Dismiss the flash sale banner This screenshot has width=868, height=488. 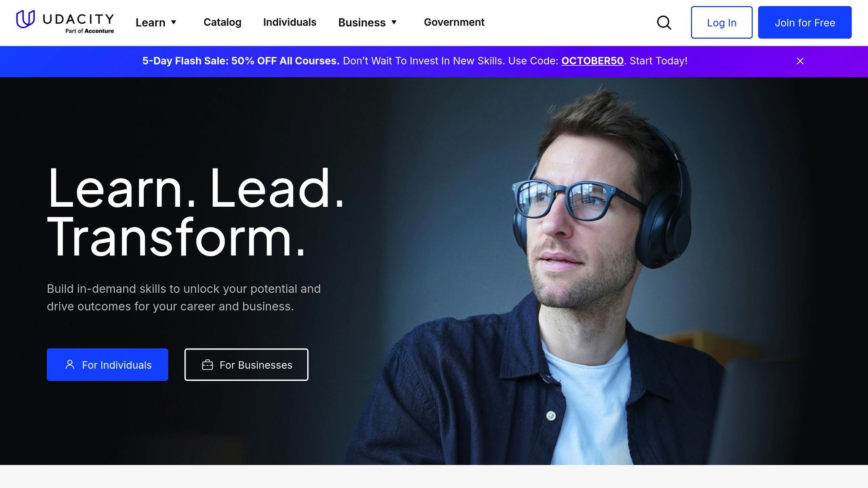point(800,61)
